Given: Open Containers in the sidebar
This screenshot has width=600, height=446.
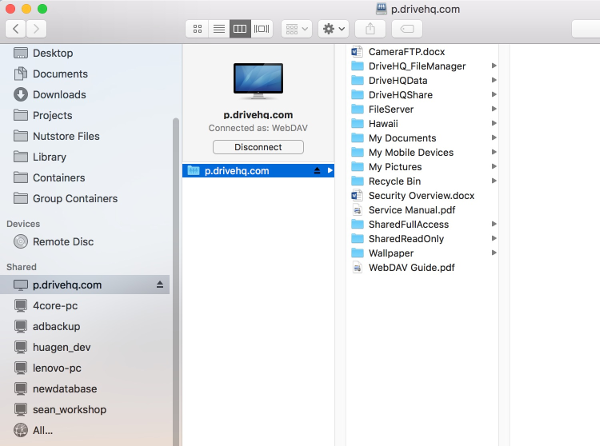Looking at the screenshot, I should tap(49, 177).
